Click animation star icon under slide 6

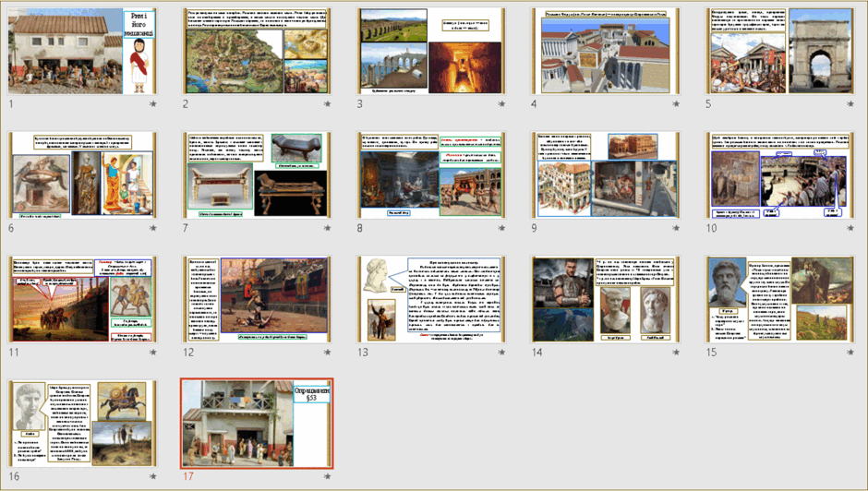click(152, 228)
